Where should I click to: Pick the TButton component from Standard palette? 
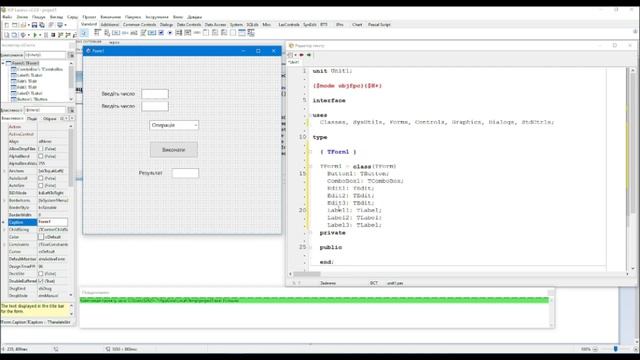[x=116, y=33]
